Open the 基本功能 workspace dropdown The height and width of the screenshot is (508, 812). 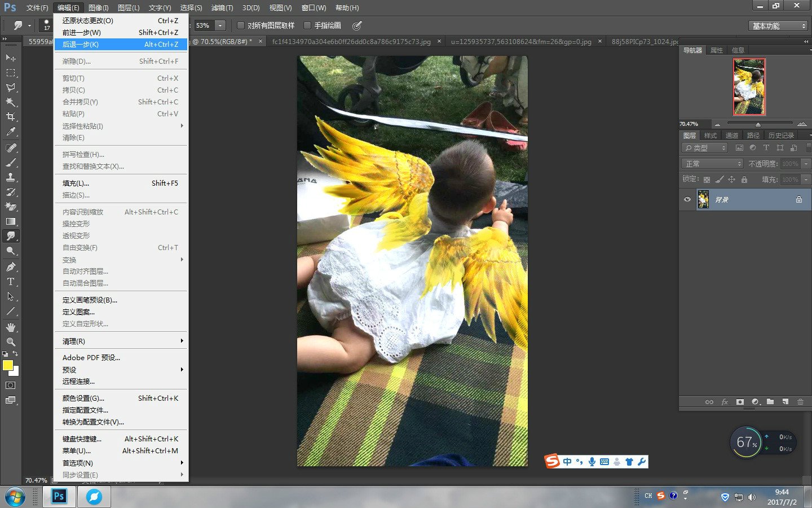click(779, 26)
